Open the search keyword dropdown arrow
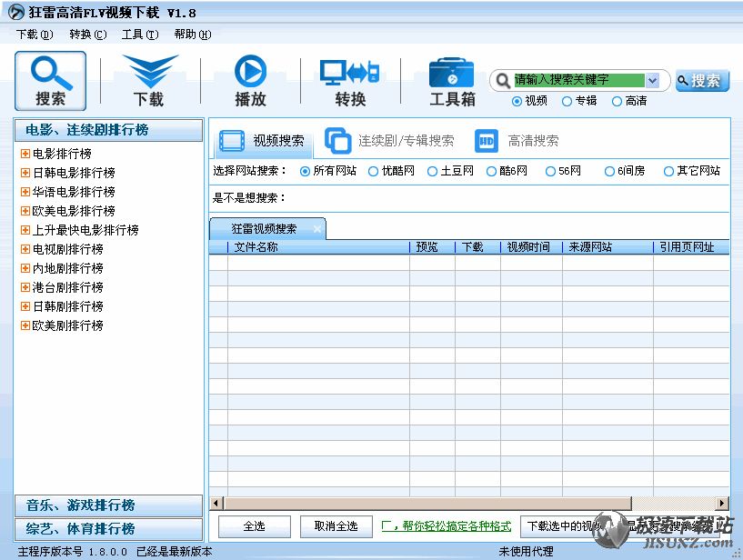Screen dimensions: 743x560 coord(653,80)
